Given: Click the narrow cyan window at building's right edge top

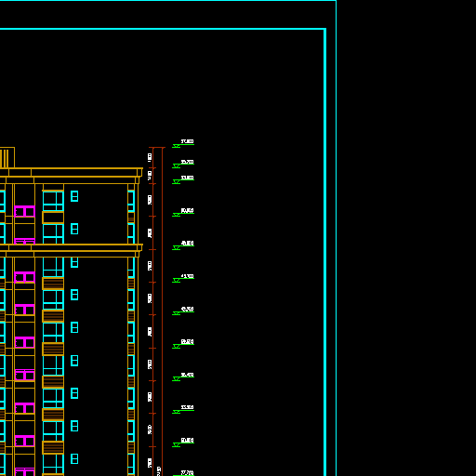Looking at the screenshot, I should click(131, 201).
